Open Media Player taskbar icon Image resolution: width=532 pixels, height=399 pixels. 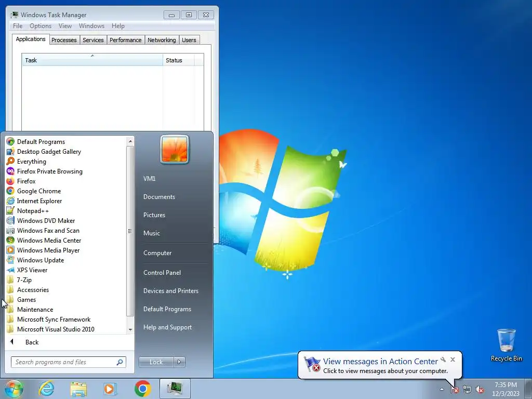110,389
